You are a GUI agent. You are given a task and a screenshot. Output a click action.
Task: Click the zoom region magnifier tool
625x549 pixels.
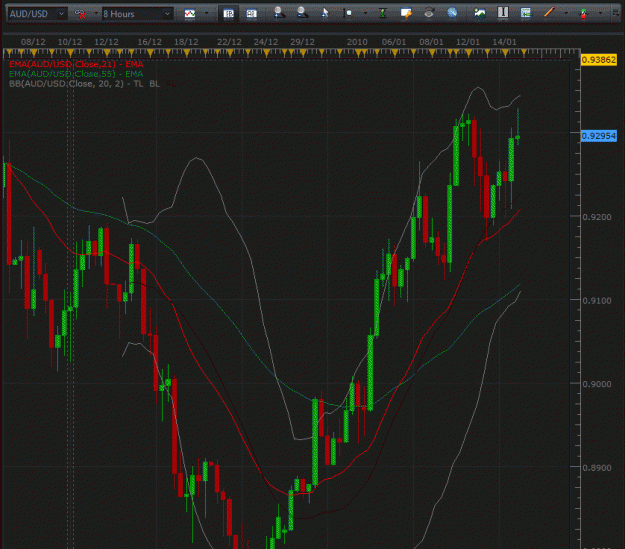click(x=348, y=14)
